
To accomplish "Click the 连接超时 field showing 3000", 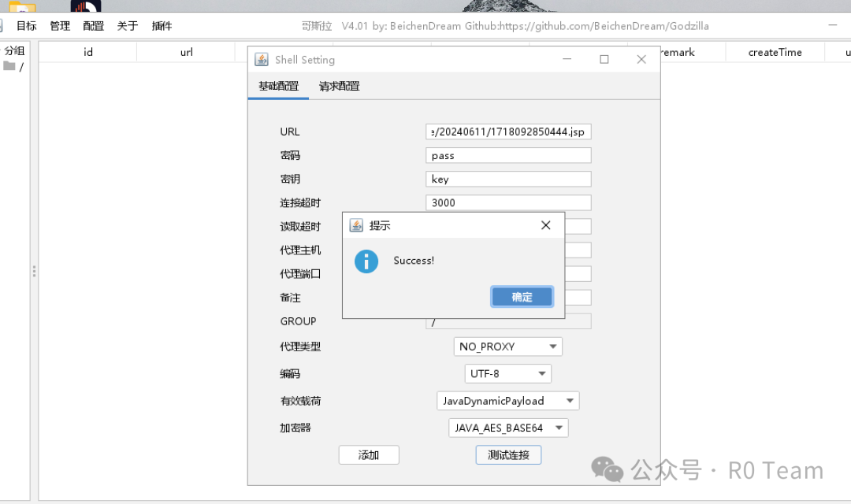I will [x=508, y=203].
